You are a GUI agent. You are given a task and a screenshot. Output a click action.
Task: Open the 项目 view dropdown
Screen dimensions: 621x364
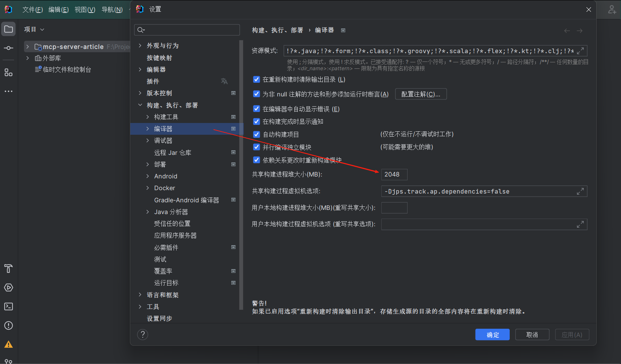pyautogui.click(x=34, y=30)
